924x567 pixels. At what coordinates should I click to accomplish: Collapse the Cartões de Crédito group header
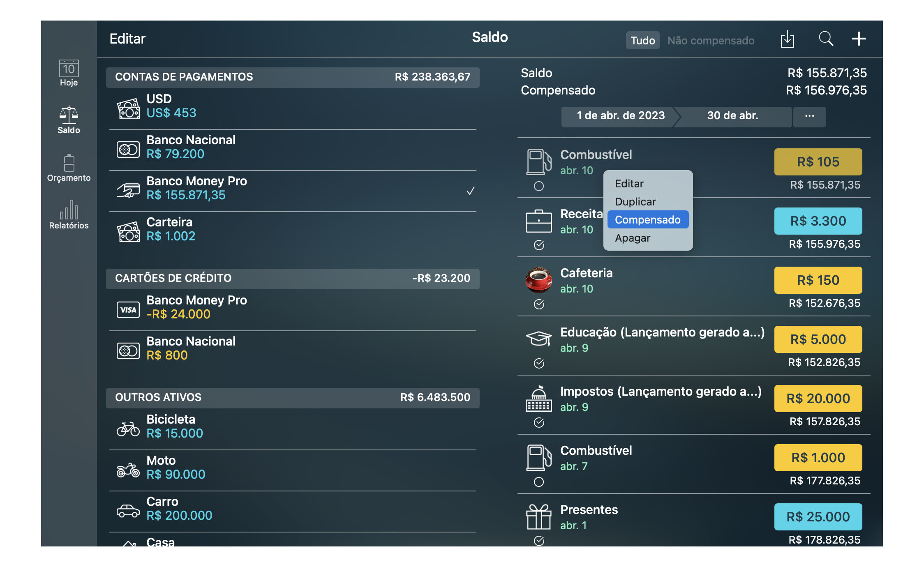point(293,279)
